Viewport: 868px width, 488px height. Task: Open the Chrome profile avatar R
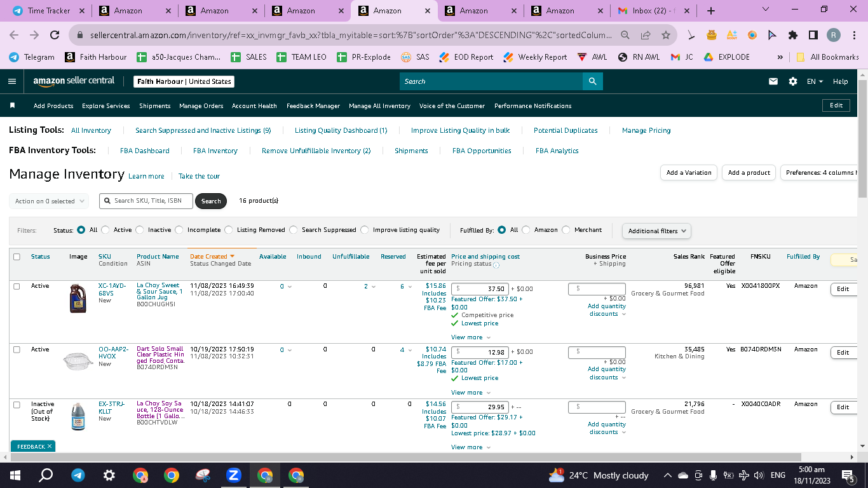tap(834, 35)
